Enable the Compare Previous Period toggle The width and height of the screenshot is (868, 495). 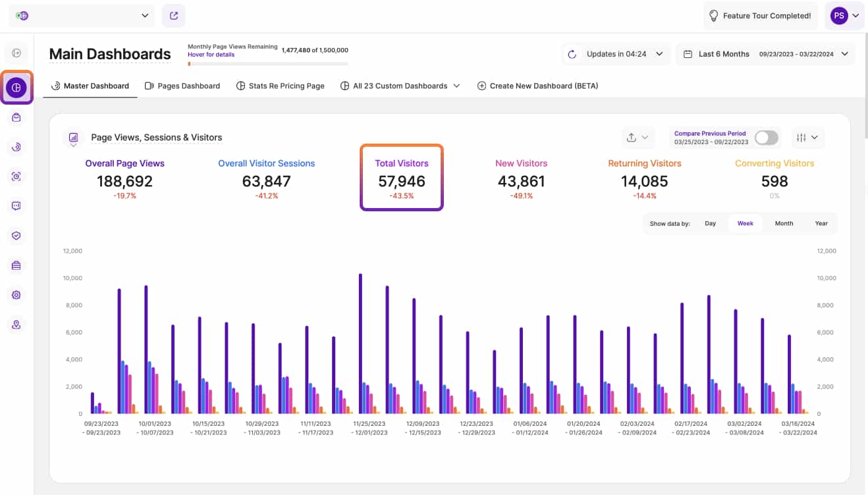[766, 138]
